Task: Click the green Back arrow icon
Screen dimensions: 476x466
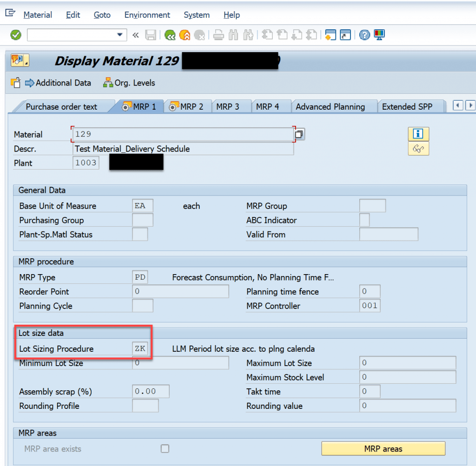Action: [x=170, y=35]
